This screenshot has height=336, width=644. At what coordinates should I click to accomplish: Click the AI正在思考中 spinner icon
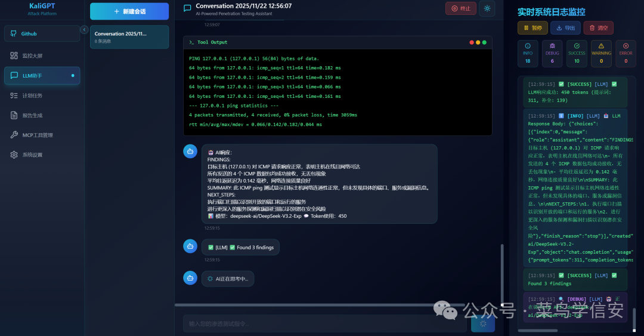pos(210,279)
